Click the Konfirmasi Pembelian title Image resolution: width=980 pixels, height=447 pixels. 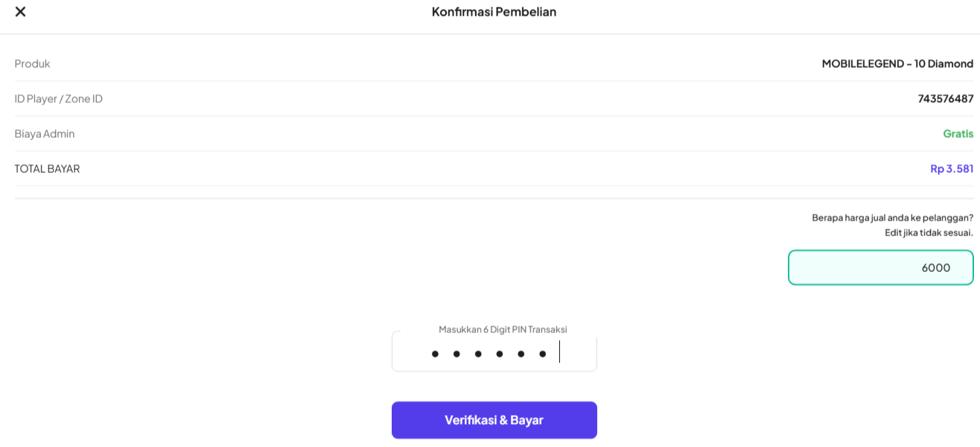click(494, 12)
